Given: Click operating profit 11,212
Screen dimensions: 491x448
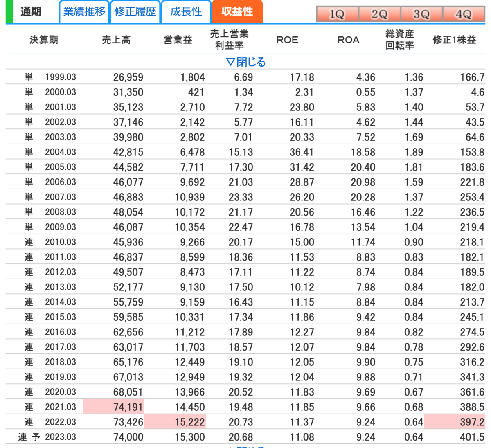Looking at the screenshot, I should click(x=190, y=332).
